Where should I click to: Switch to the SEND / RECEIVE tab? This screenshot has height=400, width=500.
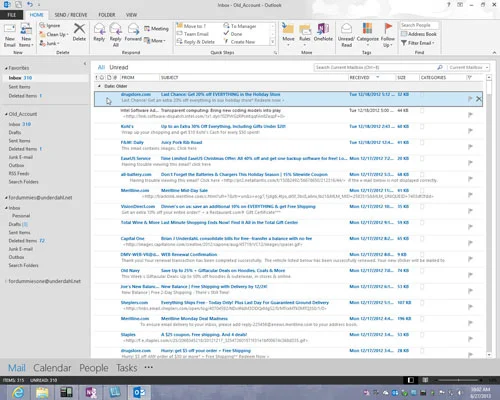pyautogui.click(x=71, y=15)
